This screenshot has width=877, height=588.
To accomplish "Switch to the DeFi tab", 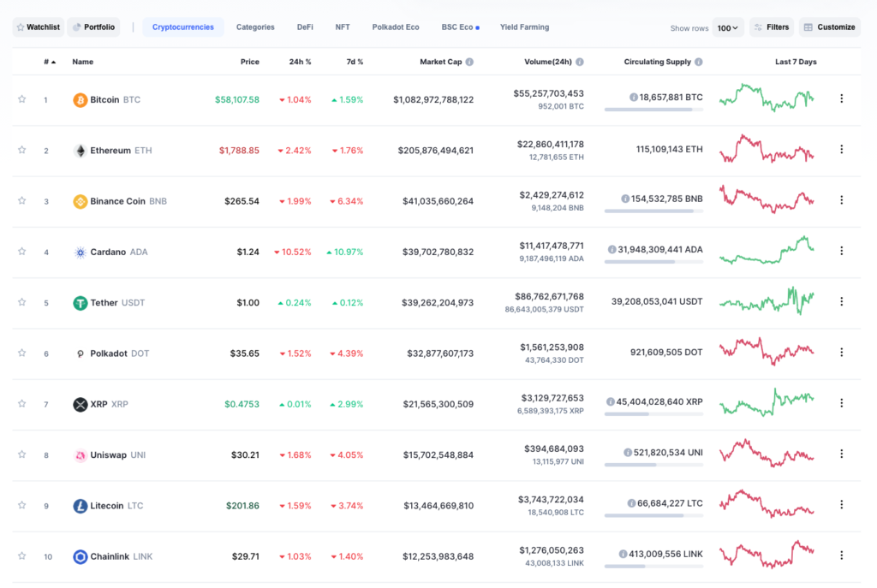I will tap(305, 27).
